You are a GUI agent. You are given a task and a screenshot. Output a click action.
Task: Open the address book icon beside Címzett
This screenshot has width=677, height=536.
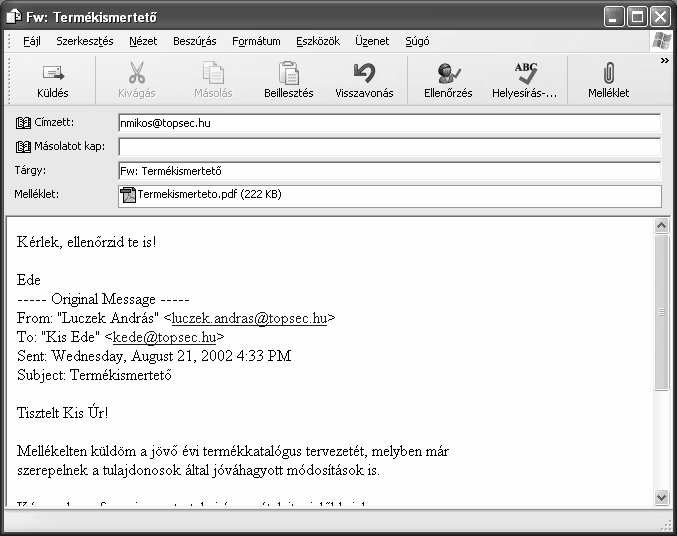coord(23,123)
